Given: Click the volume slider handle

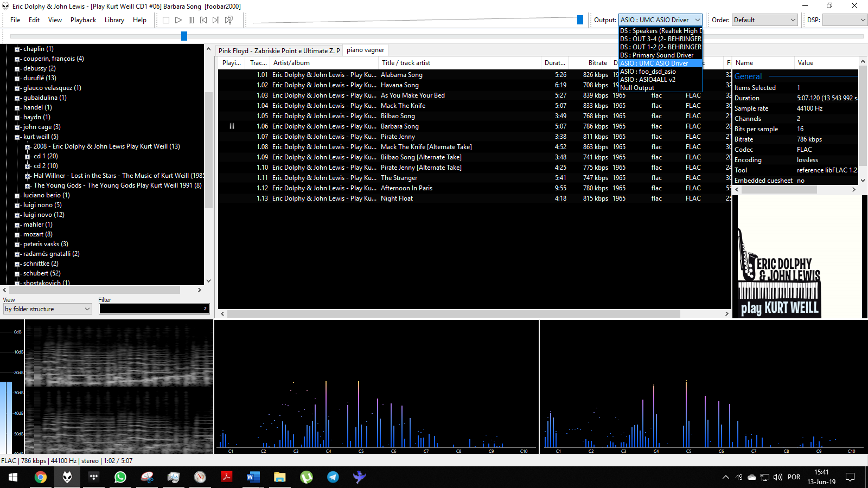Looking at the screenshot, I should point(580,20).
